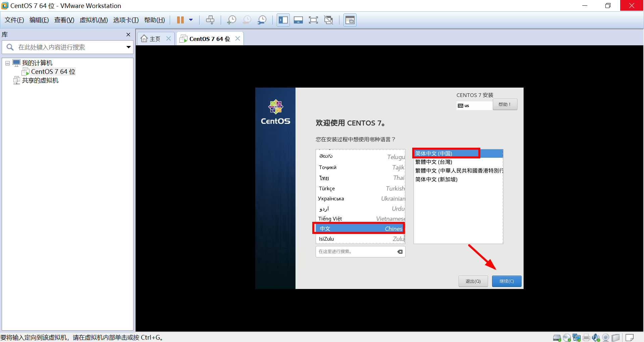Screen dimensions: 644x342
Task: Click the gray USB device status icon
Action: 615,338
